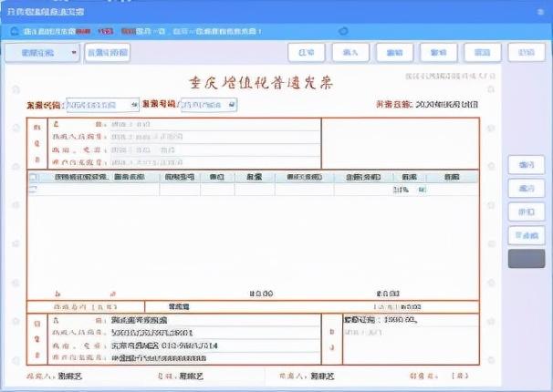553x392 pixels.
Task: Click the second toolbar button beside the top-left dropdown
Action: pos(108,53)
